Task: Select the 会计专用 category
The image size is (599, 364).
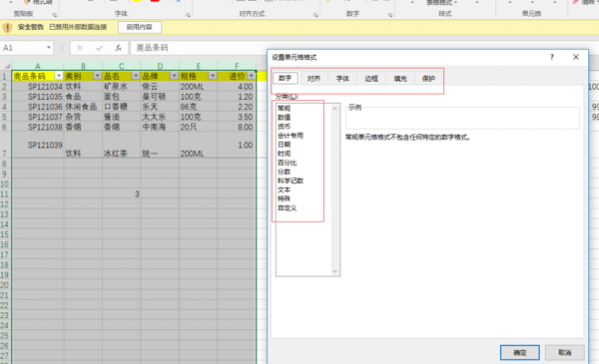Action: [291, 136]
